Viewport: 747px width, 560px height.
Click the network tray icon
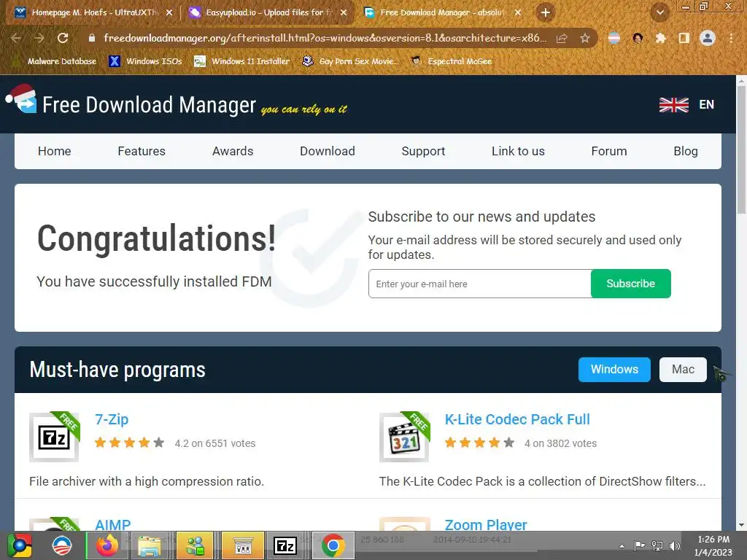[657, 546]
